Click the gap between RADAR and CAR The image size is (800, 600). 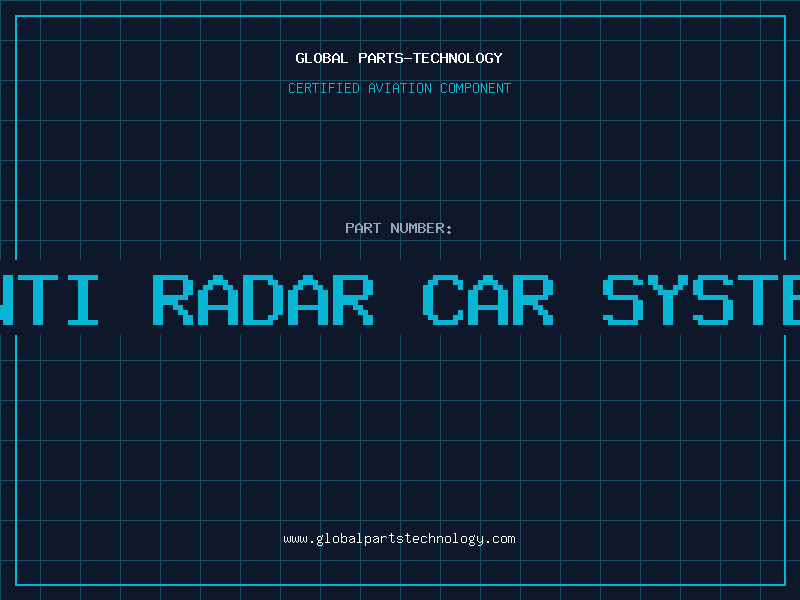(x=397, y=299)
